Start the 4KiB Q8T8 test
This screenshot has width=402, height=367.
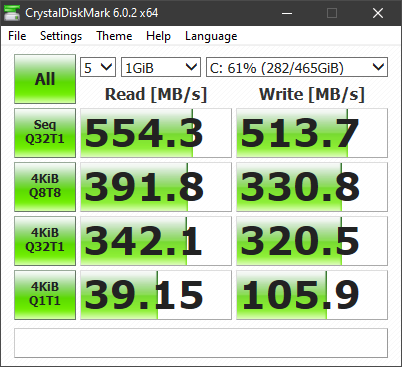(45, 187)
